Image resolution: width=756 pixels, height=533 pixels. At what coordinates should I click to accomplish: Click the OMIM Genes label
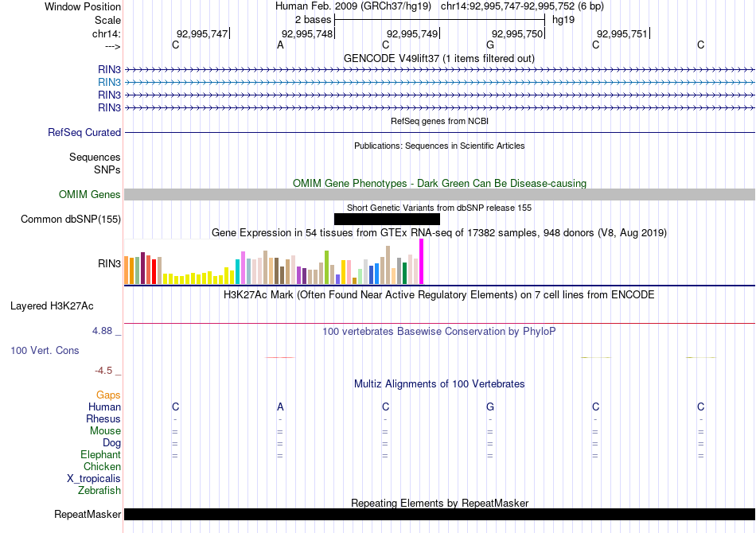tap(89, 194)
